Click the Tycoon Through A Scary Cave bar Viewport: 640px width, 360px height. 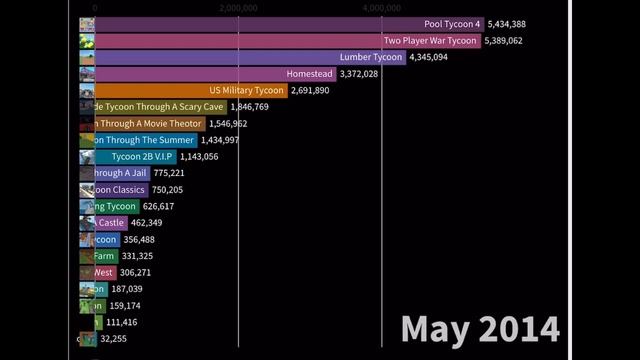(161, 107)
